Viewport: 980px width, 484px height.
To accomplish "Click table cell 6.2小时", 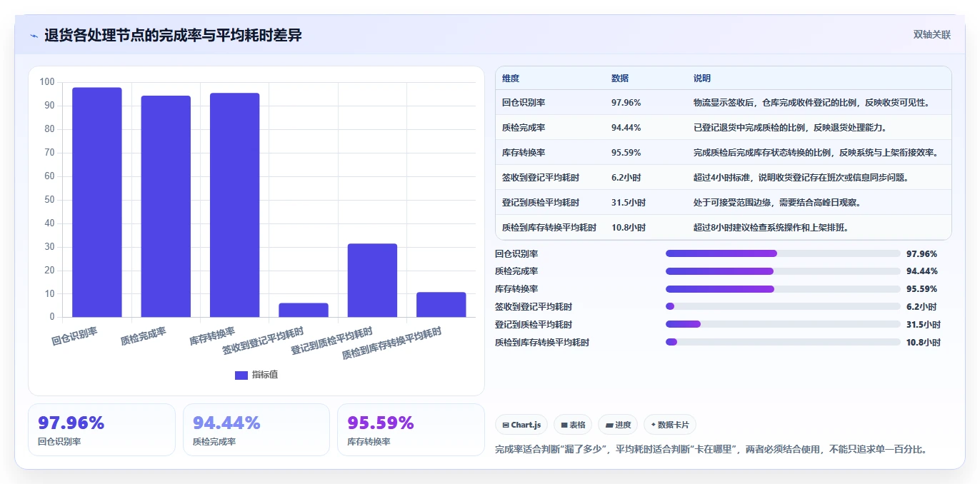I will tap(626, 178).
